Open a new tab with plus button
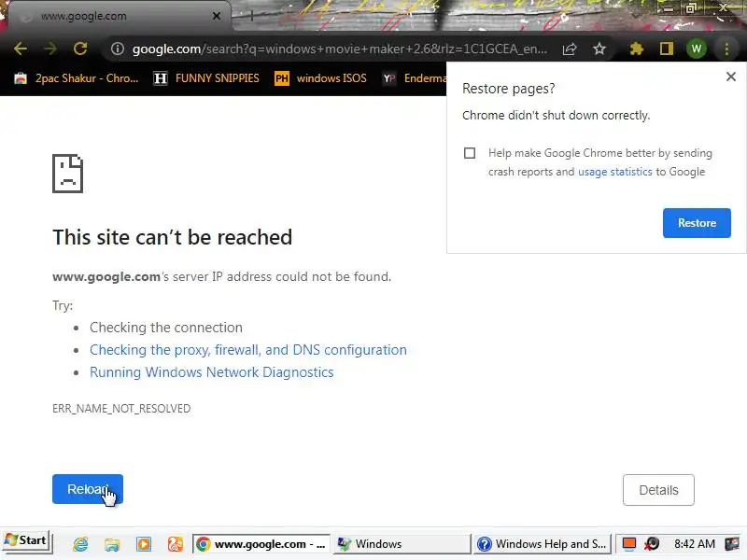 click(251, 16)
